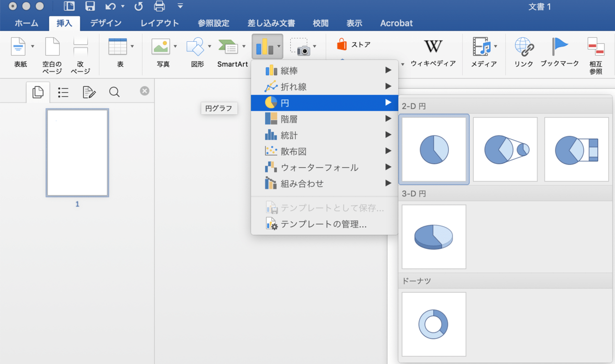Select the 円 pie chart menu item

click(324, 103)
